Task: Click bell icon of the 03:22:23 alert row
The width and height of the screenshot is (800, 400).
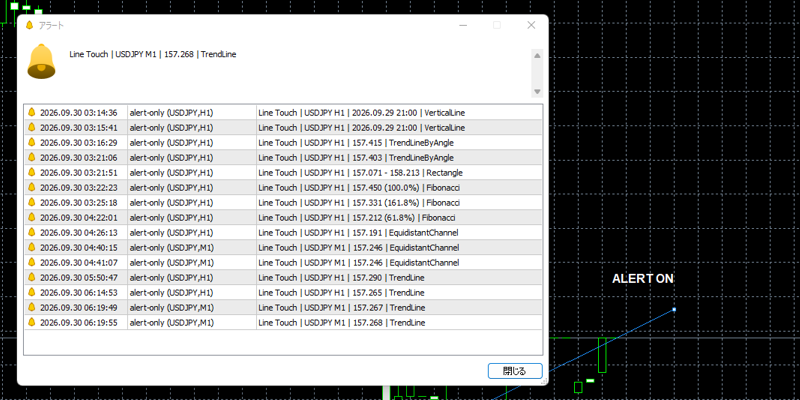Action: pyautogui.click(x=32, y=187)
